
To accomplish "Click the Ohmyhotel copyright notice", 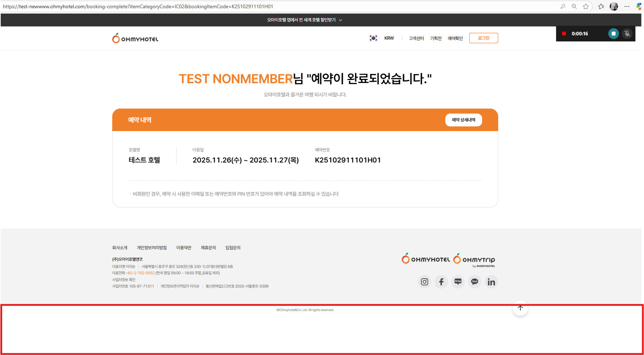I will 305,310.
